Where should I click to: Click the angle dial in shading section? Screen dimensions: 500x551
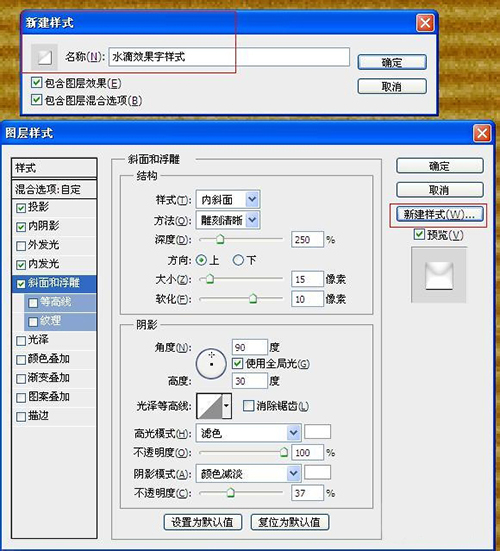coord(211,364)
